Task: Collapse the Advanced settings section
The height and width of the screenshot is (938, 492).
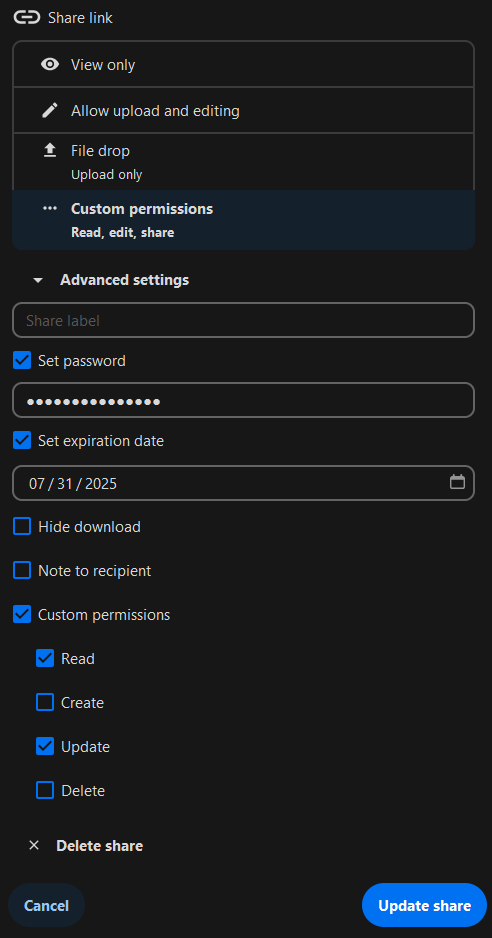Action: 111,280
